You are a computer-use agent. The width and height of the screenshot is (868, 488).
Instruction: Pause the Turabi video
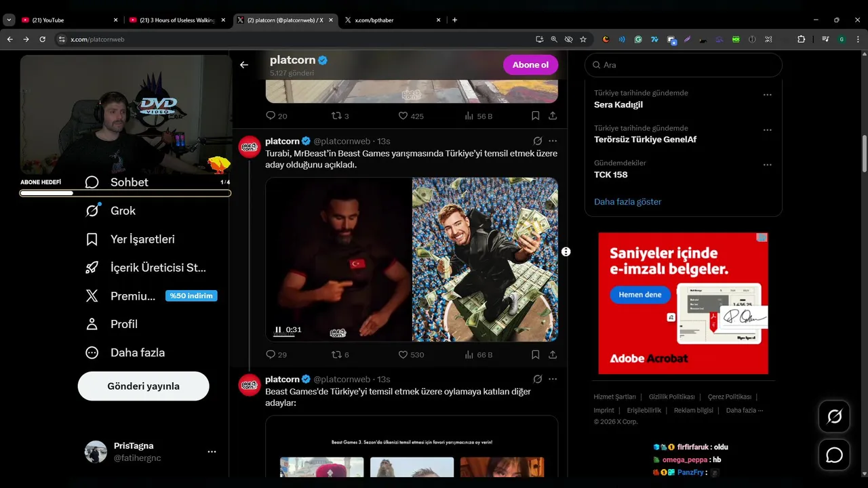tap(278, 330)
